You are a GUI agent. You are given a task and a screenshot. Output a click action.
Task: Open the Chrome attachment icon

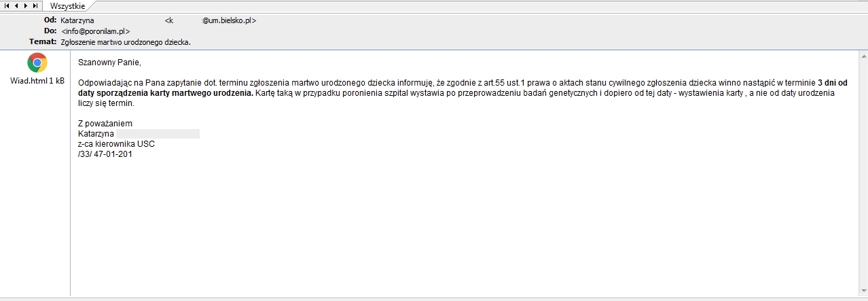(37, 64)
